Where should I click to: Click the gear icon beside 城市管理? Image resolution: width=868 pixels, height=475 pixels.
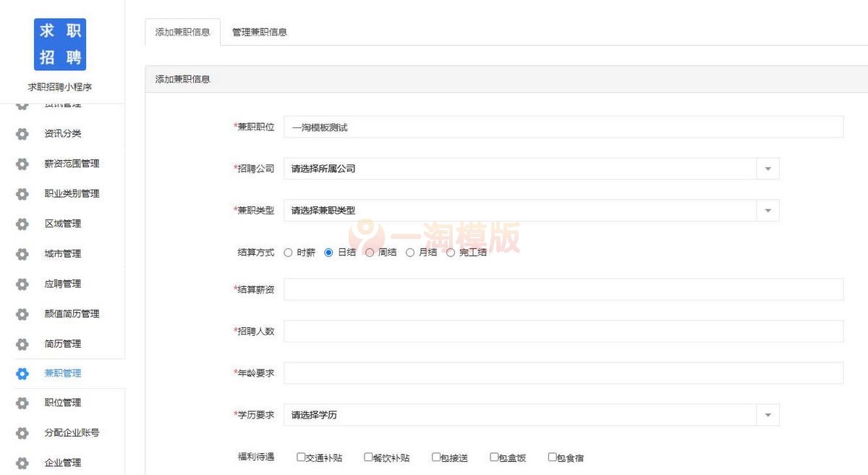(x=21, y=253)
